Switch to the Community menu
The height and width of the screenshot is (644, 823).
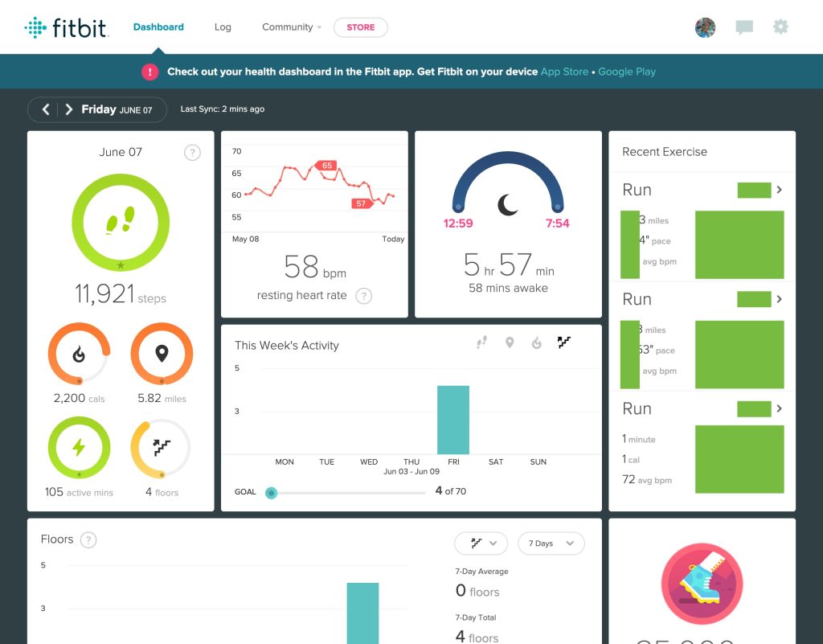pos(287,27)
